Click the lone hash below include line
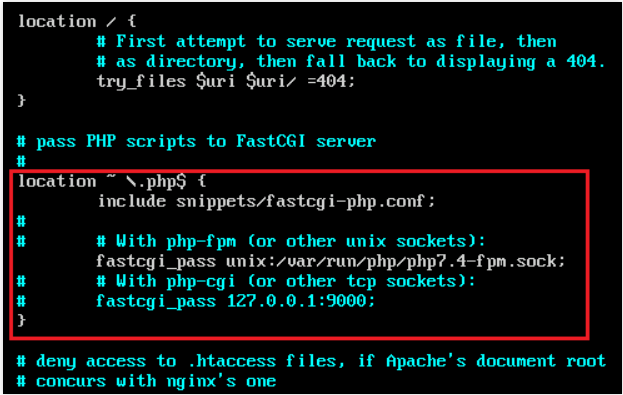The image size is (623, 395). 21,221
